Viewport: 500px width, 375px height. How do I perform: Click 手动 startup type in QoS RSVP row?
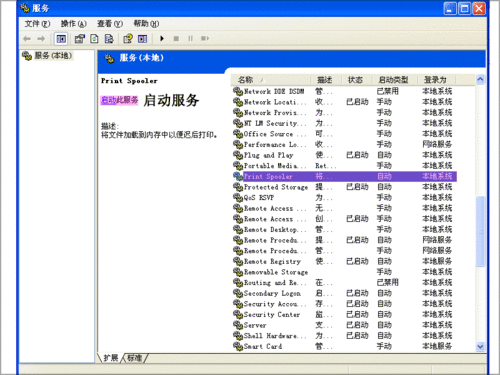pyautogui.click(x=384, y=198)
